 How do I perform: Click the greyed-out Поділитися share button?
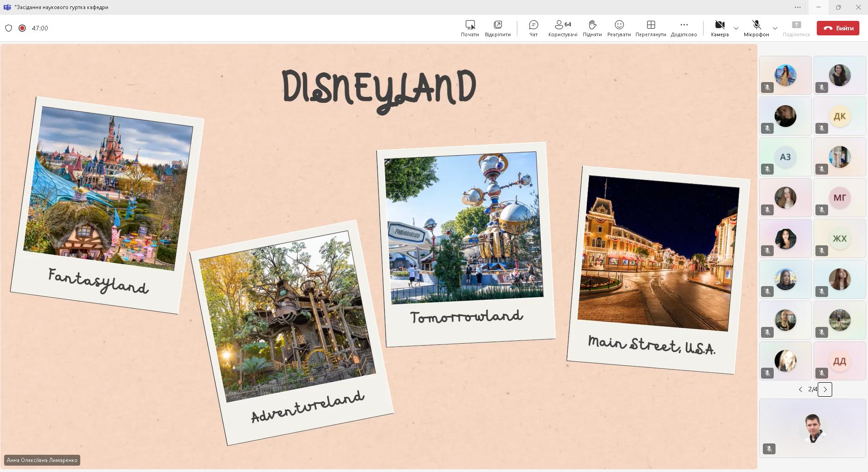pos(796,28)
